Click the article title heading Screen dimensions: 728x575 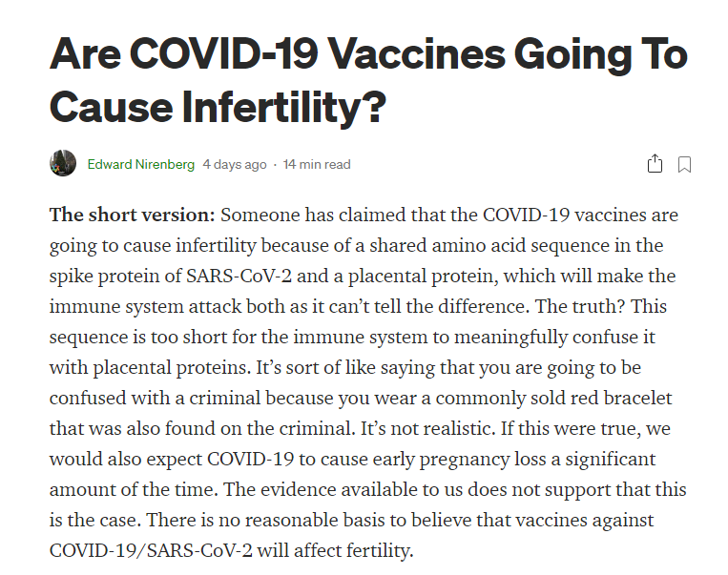coord(367,80)
